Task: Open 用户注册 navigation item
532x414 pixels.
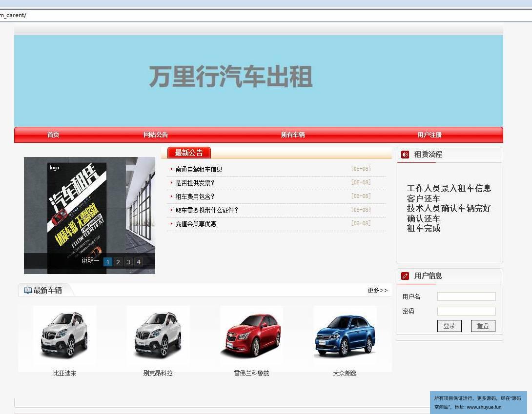Action: [x=430, y=135]
